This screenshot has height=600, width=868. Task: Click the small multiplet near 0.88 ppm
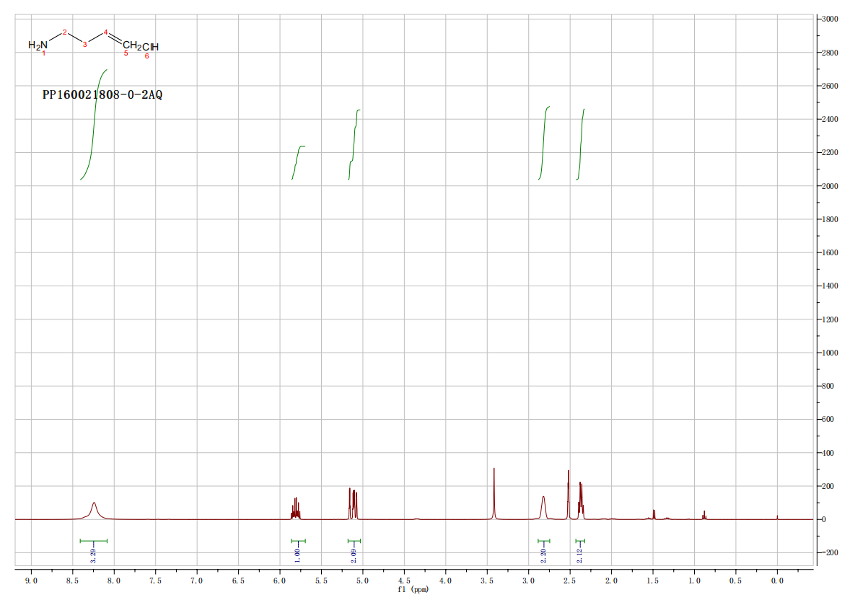coord(704,514)
